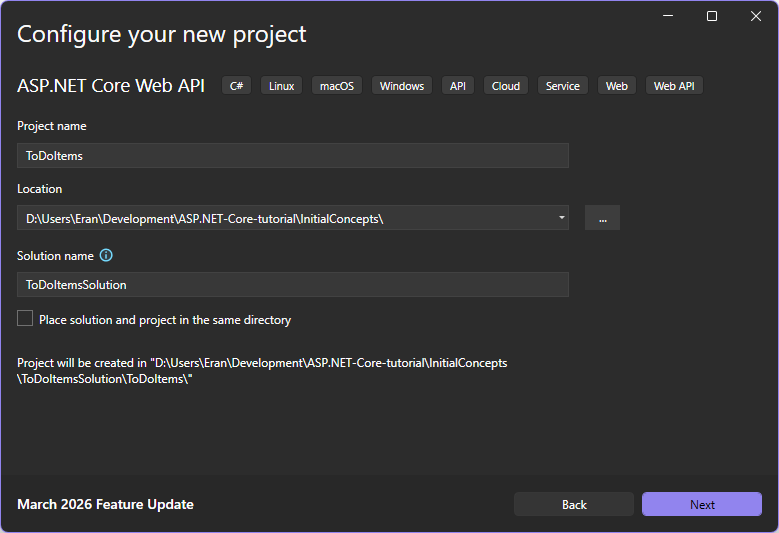Click the C# tag

pos(236,85)
